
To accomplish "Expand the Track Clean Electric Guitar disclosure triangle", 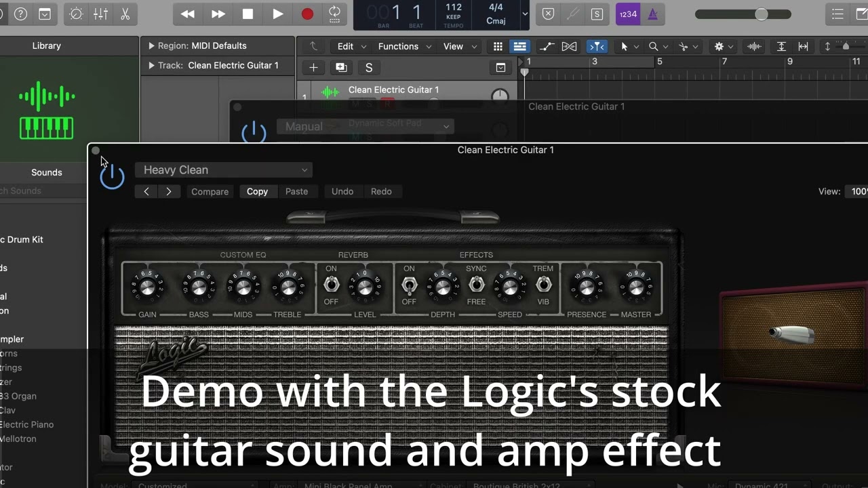I will (x=152, y=66).
